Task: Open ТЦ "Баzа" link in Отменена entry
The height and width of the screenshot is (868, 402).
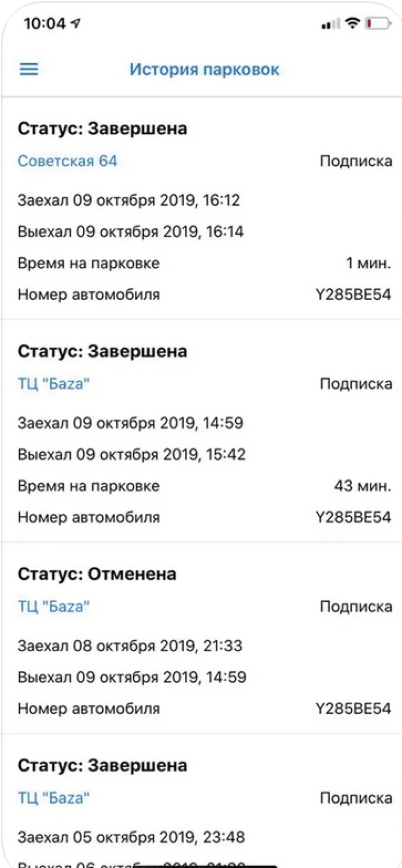Action: click(x=54, y=607)
